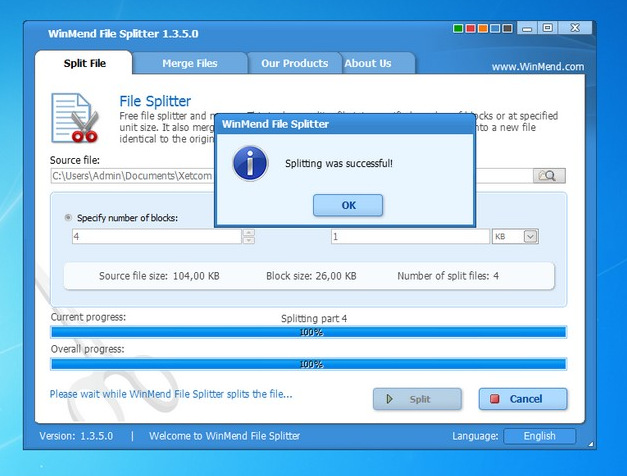The width and height of the screenshot is (627, 476).
Task: Click the File Splitter scissors document icon
Action: [x=75, y=118]
